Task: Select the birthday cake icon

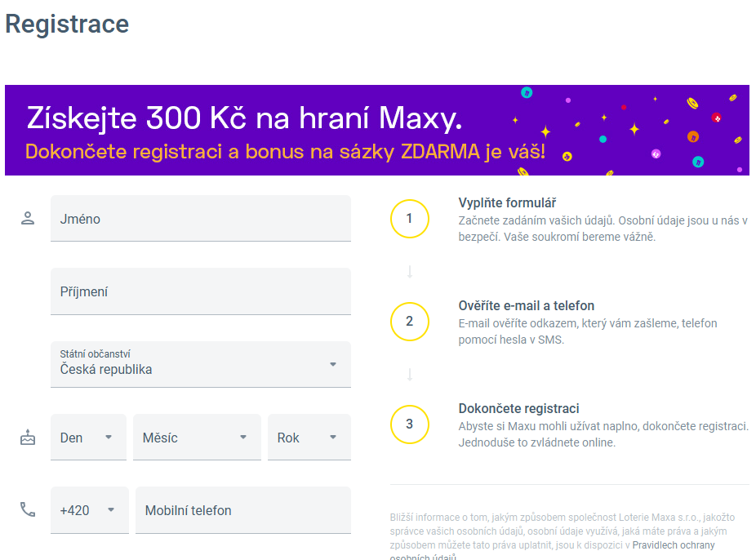Action: (x=28, y=437)
